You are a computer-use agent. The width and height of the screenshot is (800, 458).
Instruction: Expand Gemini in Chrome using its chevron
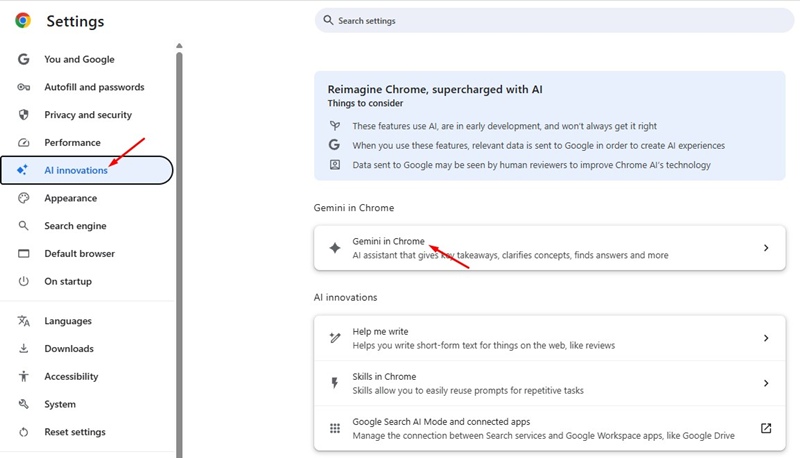(x=766, y=248)
